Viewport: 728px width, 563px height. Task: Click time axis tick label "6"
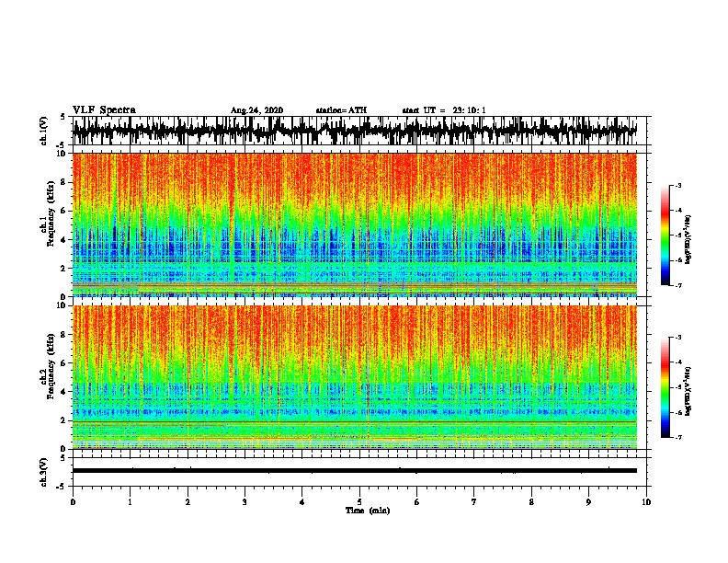416,502
